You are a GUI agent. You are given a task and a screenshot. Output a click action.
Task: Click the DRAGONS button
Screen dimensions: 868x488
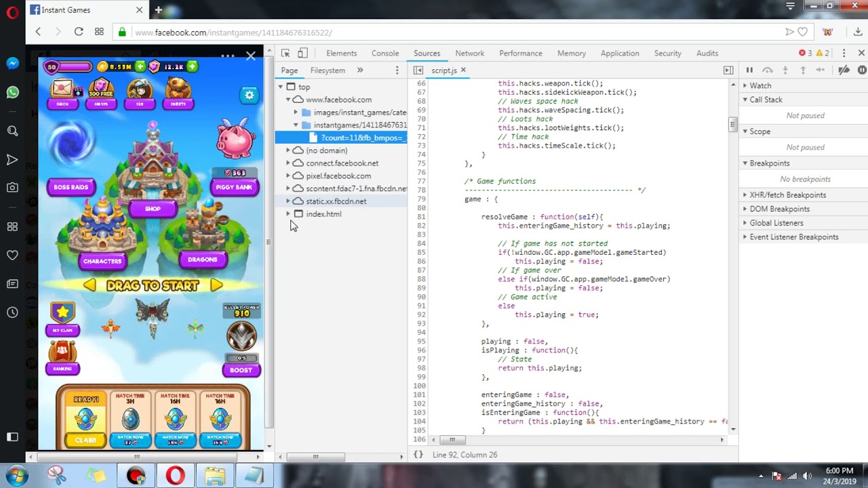pos(202,260)
